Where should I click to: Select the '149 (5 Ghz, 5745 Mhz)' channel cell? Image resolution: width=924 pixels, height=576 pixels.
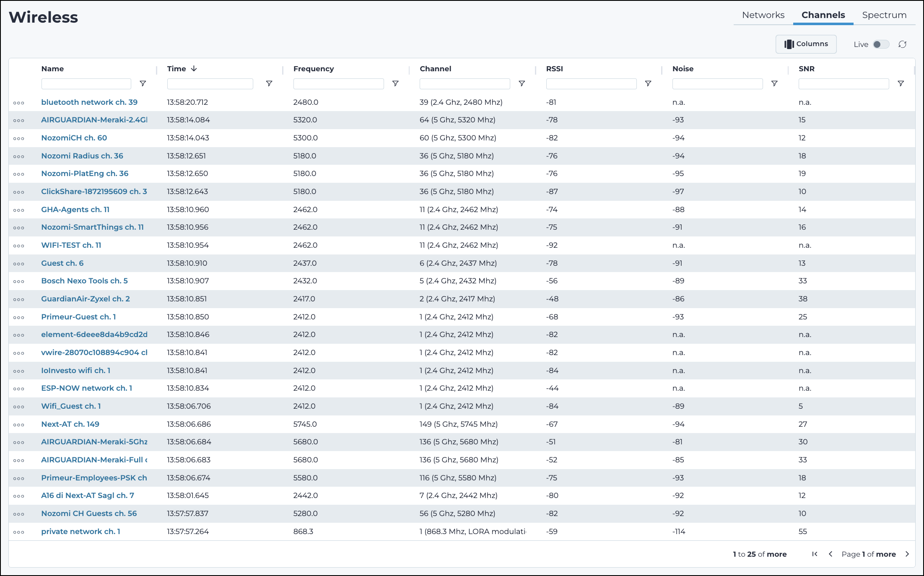coord(459,424)
